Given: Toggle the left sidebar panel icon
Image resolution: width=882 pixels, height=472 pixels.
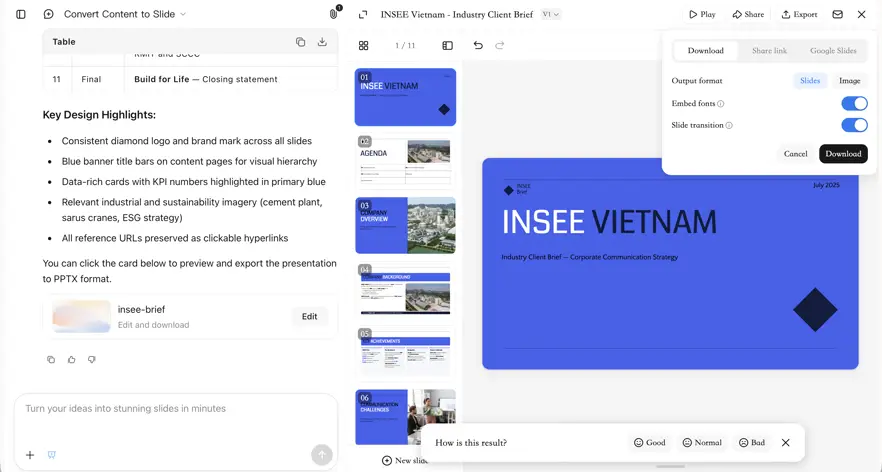Looking at the screenshot, I should coord(21,14).
